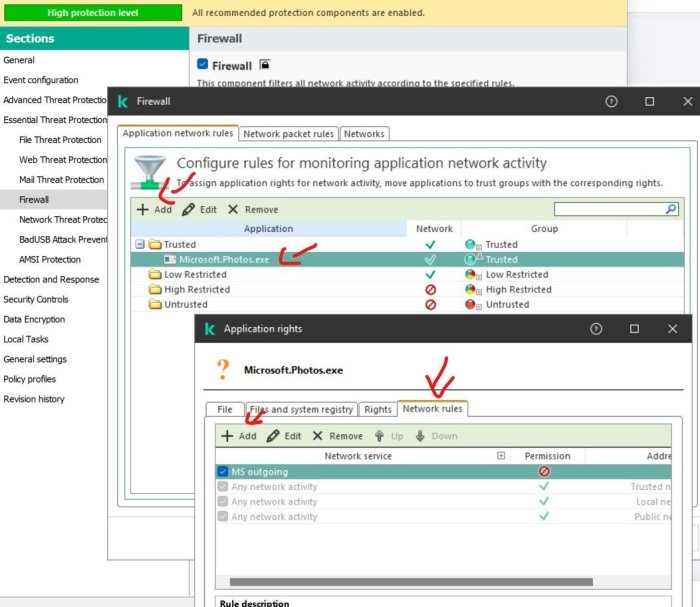
Task: Select the Trusted folder row
Action: (407, 244)
